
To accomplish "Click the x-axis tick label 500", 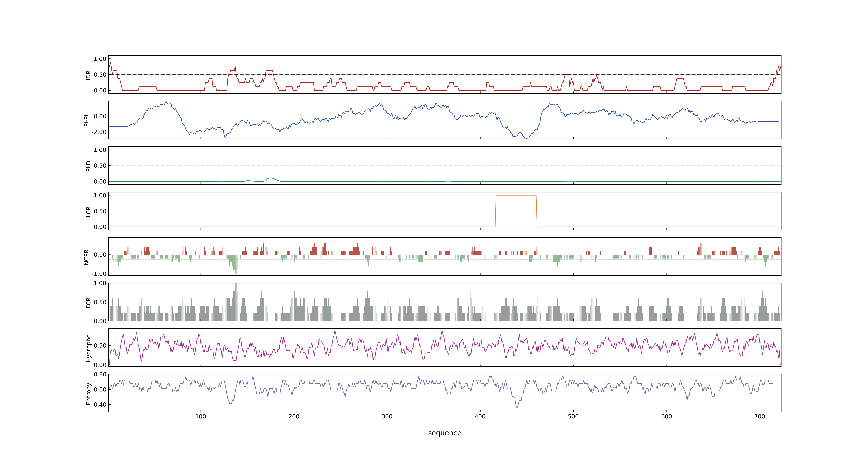I will click(x=573, y=416).
